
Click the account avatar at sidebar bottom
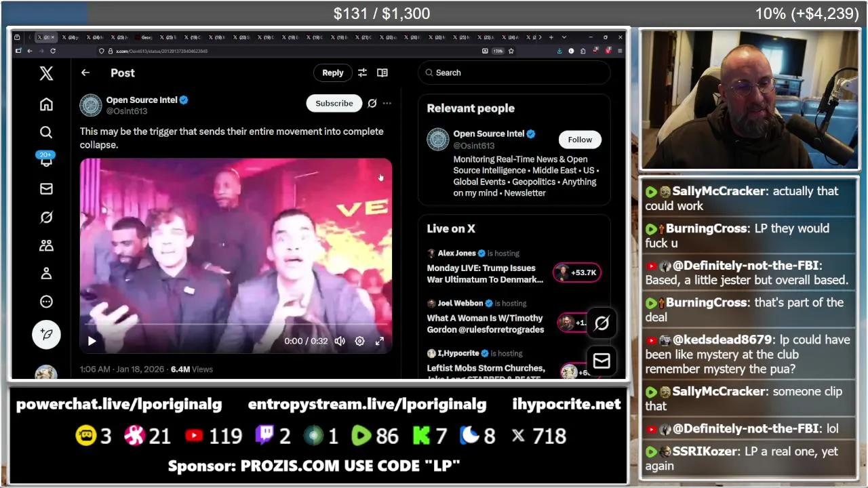pyautogui.click(x=46, y=372)
